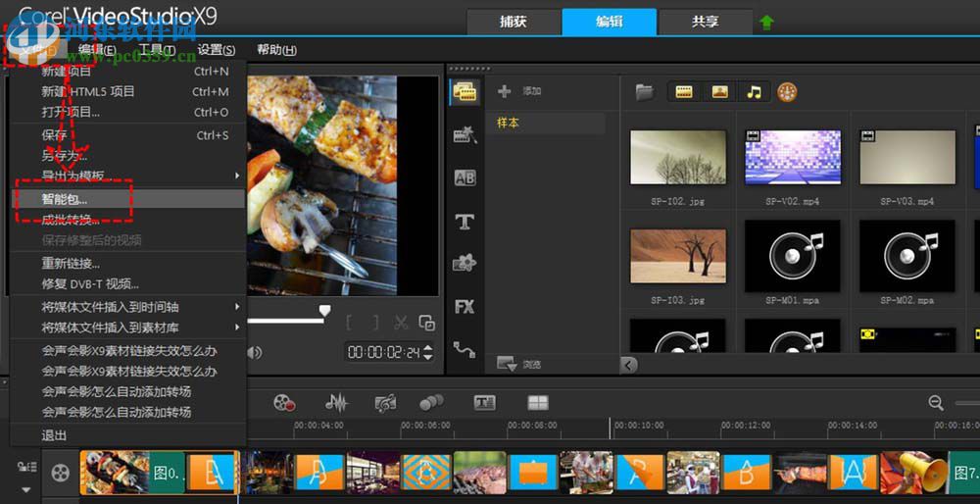980x504 pixels.
Task: Select the SP-V02.mp4 thumbnail
Action: click(793, 157)
